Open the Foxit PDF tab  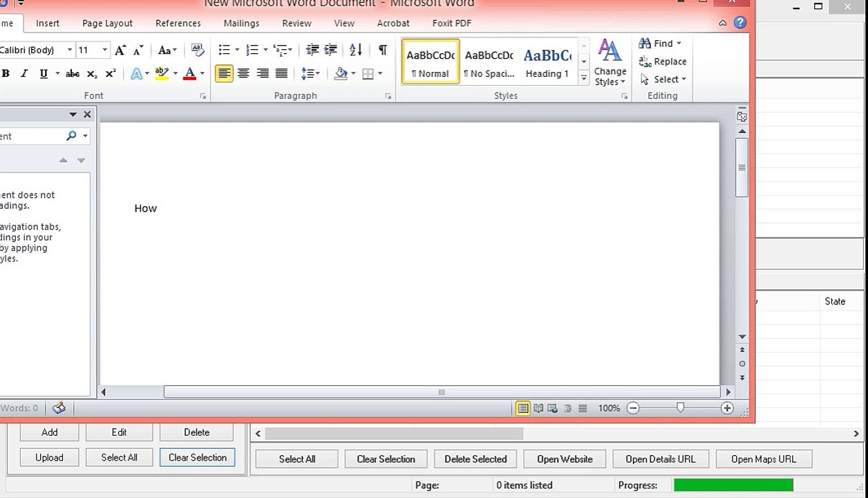[x=452, y=23]
